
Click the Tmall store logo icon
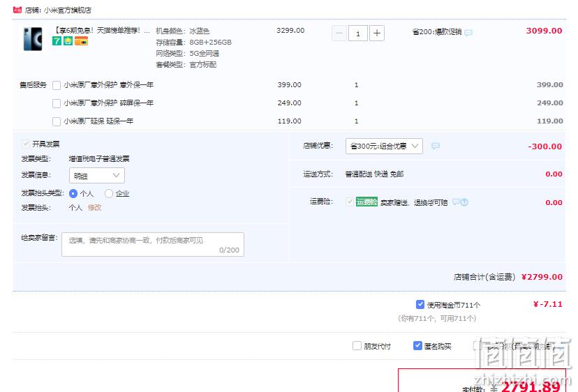17,10
